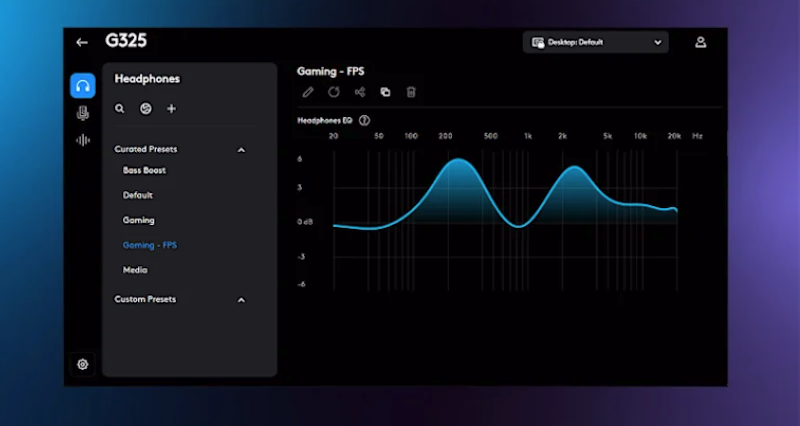
Task: Collapse the Curated Presets section
Action: [241, 149]
